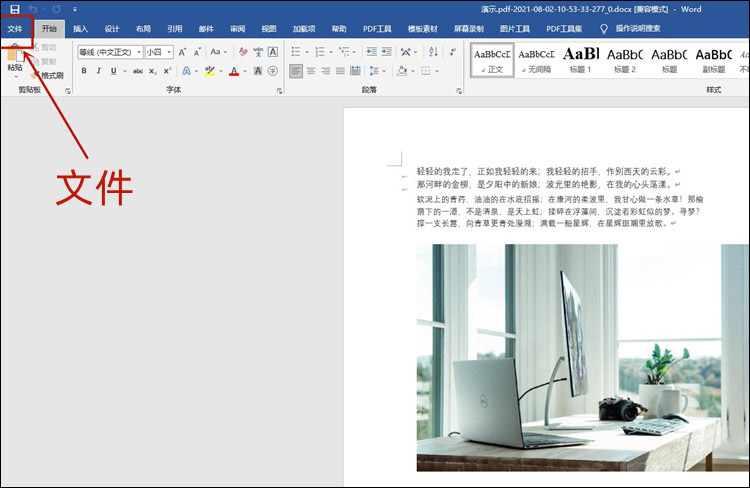Open the Font dialog launcher
The width and height of the screenshot is (750, 488).
tap(279, 91)
